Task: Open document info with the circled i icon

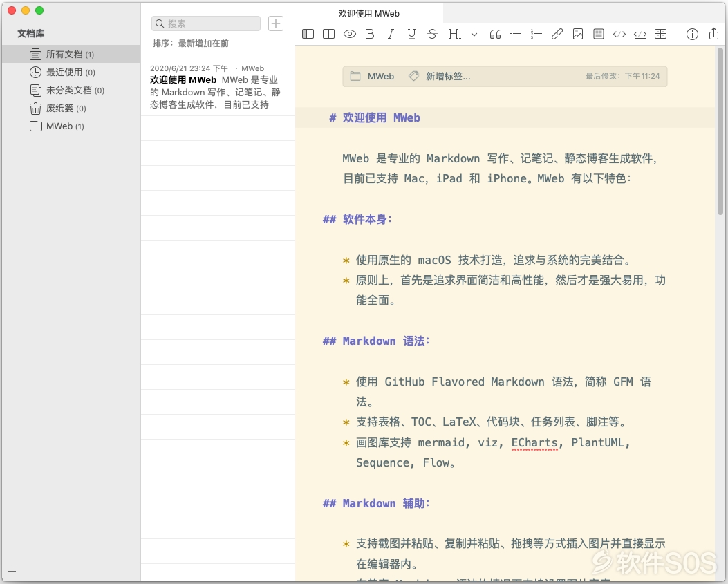Action: click(692, 34)
